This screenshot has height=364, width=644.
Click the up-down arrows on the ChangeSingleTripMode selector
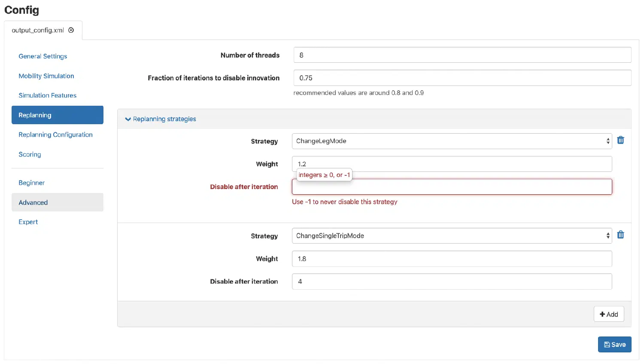pos(607,236)
